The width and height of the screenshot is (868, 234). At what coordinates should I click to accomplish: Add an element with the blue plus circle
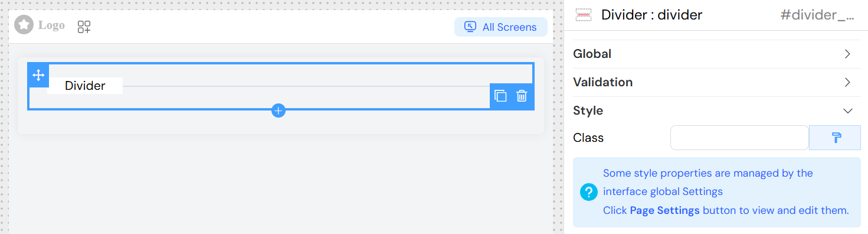[279, 110]
